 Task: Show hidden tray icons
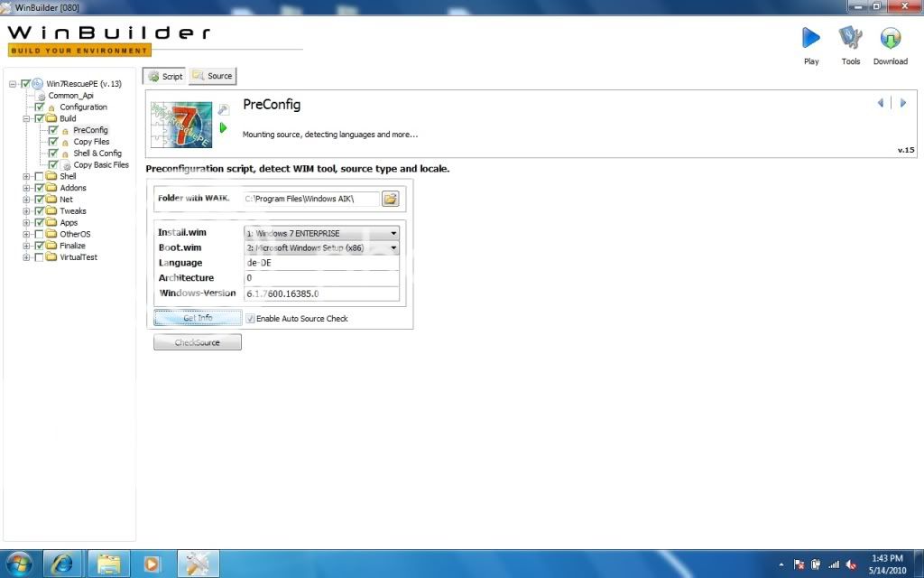point(781,564)
